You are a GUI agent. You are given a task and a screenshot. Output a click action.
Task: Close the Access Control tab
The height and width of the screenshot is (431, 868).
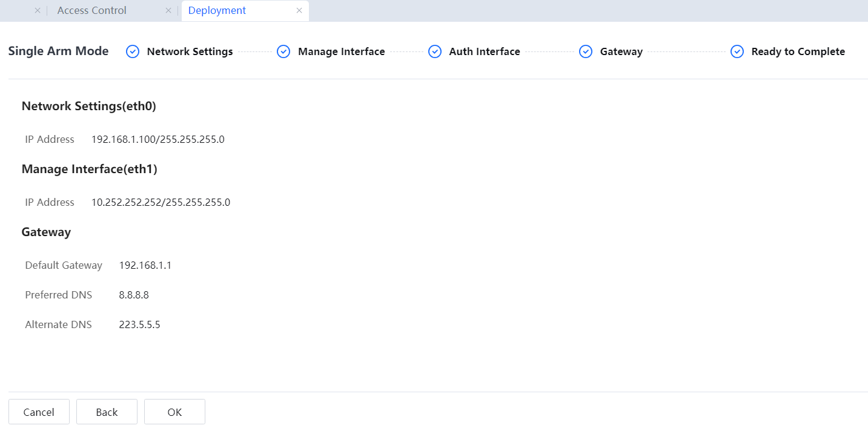pyautogui.click(x=168, y=11)
